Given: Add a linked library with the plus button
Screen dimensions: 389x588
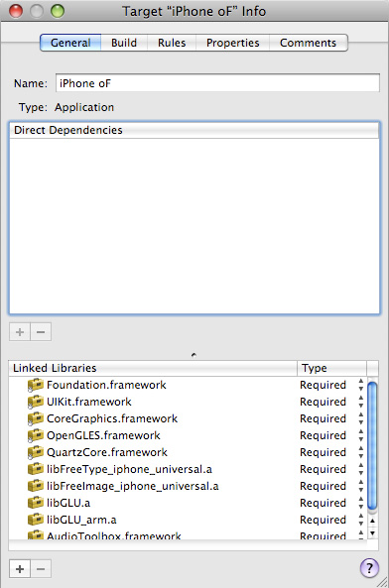Looking at the screenshot, I should (x=20, y=569).
